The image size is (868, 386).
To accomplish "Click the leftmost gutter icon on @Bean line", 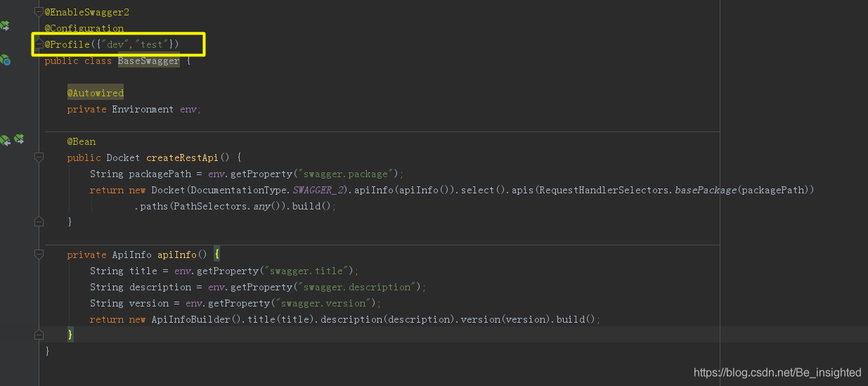I will point(5,141).
